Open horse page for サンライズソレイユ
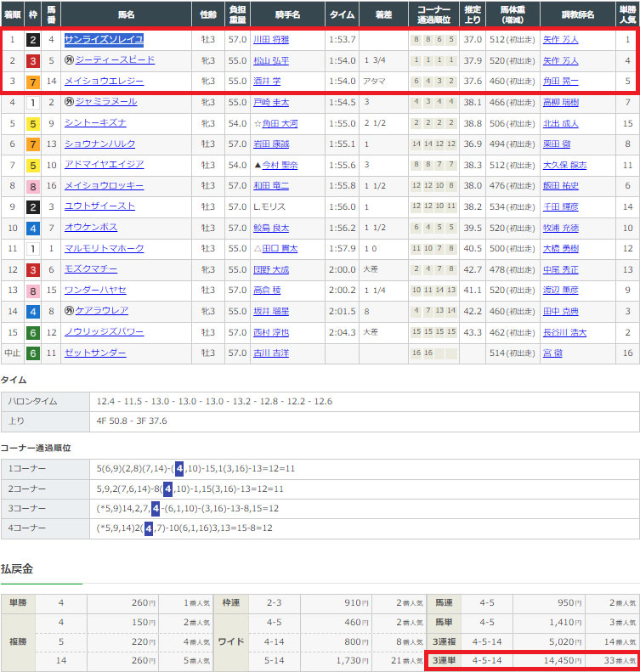Image resolution: width=640 pixels, height=672 pixels. point(104,39)
